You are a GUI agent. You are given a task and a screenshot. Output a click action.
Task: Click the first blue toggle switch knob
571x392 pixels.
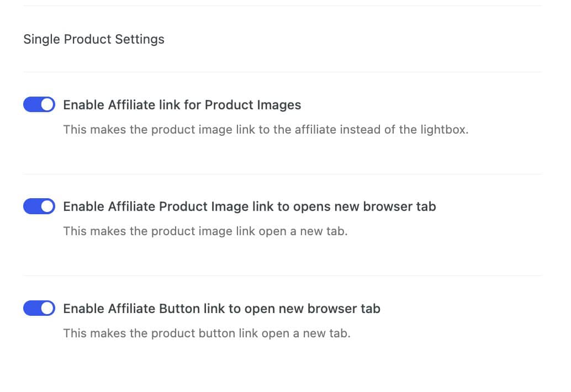tap(47, 104)
